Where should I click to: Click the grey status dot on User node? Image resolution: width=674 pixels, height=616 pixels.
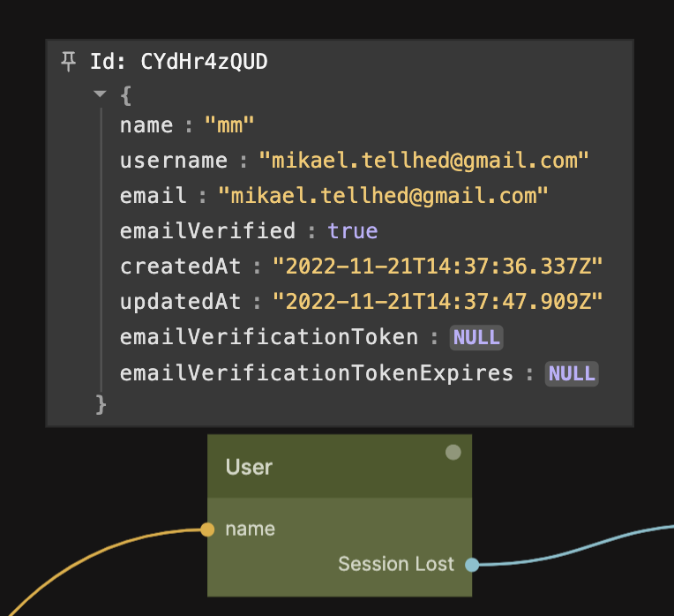coord(453,453)
